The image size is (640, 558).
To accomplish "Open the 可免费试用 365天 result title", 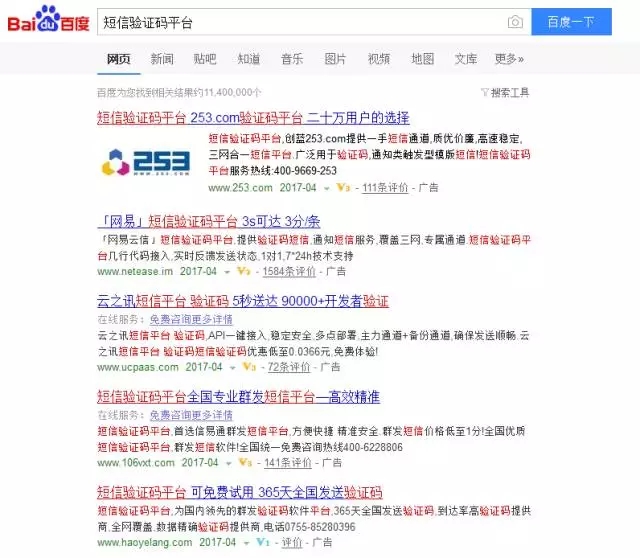I will (x=240, y=492).
